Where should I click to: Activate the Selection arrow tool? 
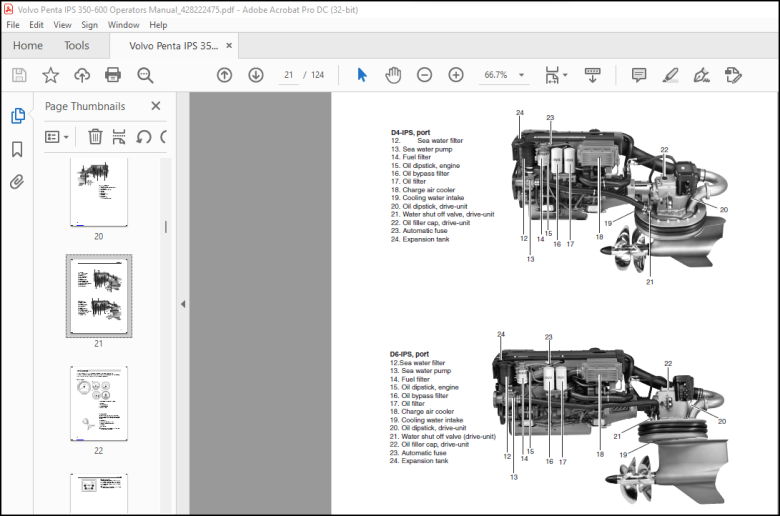tap(362, 75)
